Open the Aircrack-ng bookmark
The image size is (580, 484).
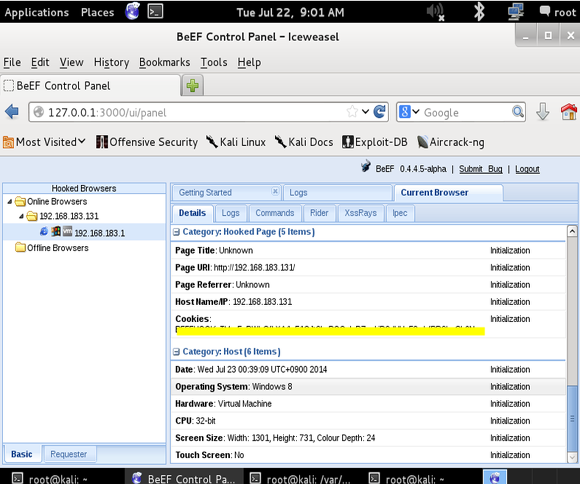[x=451, y=142]
